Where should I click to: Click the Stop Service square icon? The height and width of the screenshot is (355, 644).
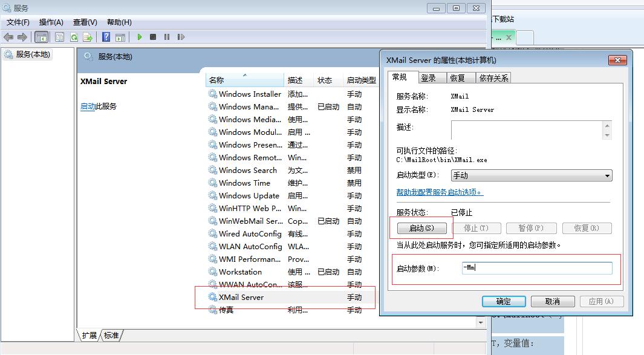click(x=153, y=37)
